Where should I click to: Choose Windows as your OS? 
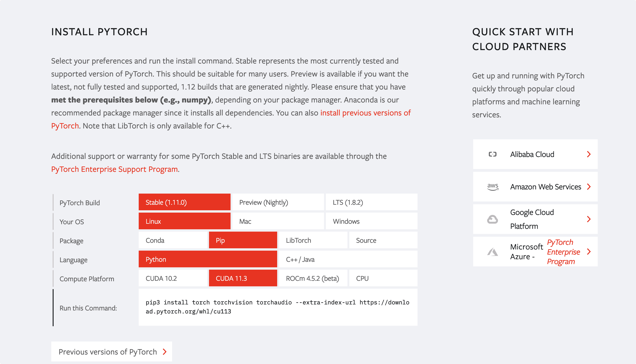(x=371, y=221)
